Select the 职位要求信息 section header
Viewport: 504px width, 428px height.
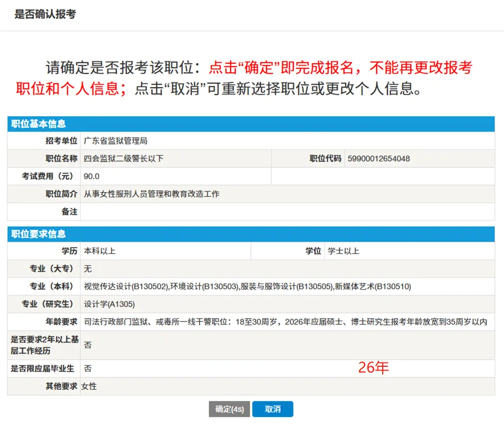[x=39, y=234]
